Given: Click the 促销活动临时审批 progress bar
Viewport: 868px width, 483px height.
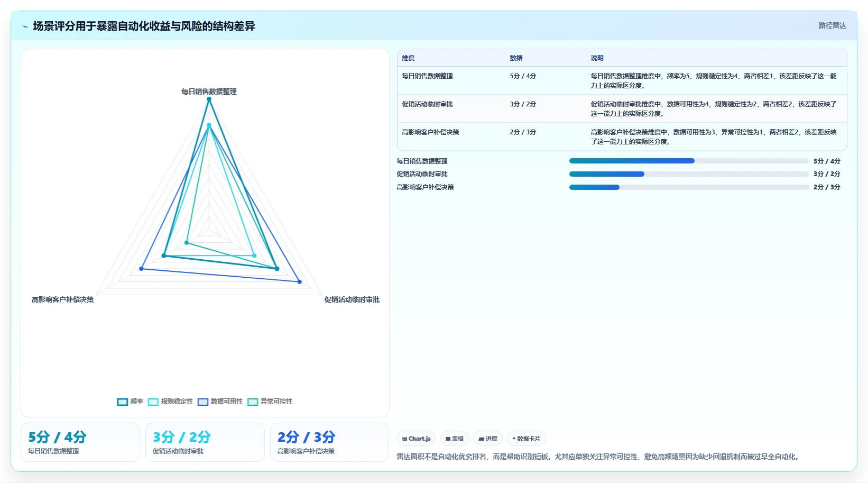Looking at the screenshot, I should coord(689,174).
